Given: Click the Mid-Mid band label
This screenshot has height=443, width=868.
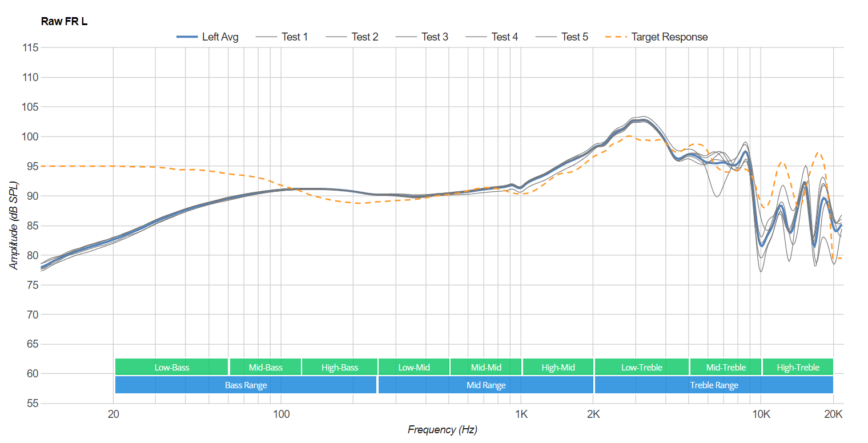Looking at the screenshot, I should [x=486, y=367].
